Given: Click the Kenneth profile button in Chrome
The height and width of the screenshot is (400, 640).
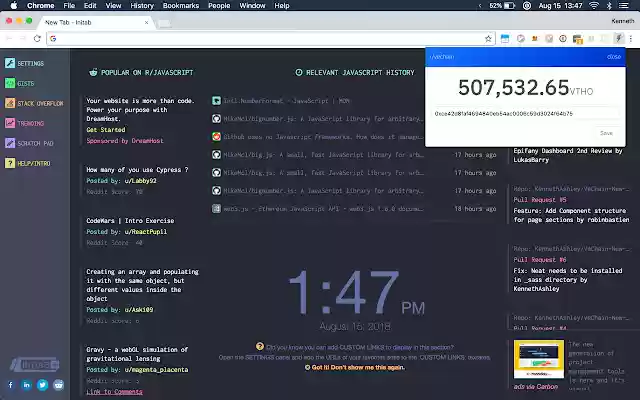Looking at the screenshot, I should [x=623, y=21].
